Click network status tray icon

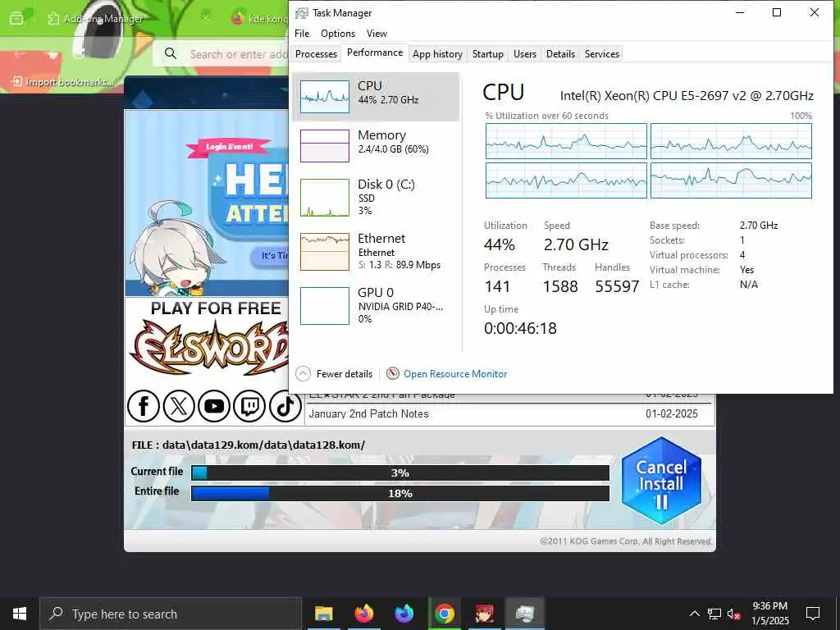714,614
